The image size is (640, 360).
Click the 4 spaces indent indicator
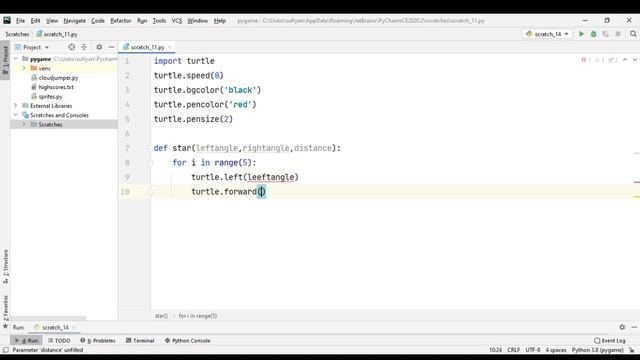tap(556, 350)
